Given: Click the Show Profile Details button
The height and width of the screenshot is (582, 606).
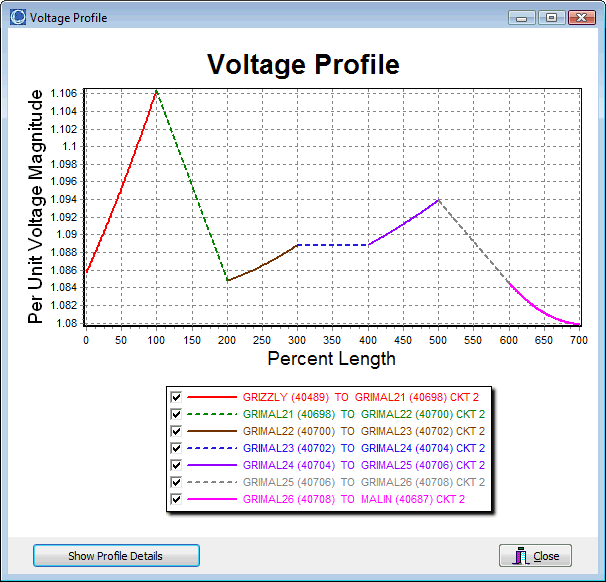Looking at the screenshot, I should tap(116, 556).
